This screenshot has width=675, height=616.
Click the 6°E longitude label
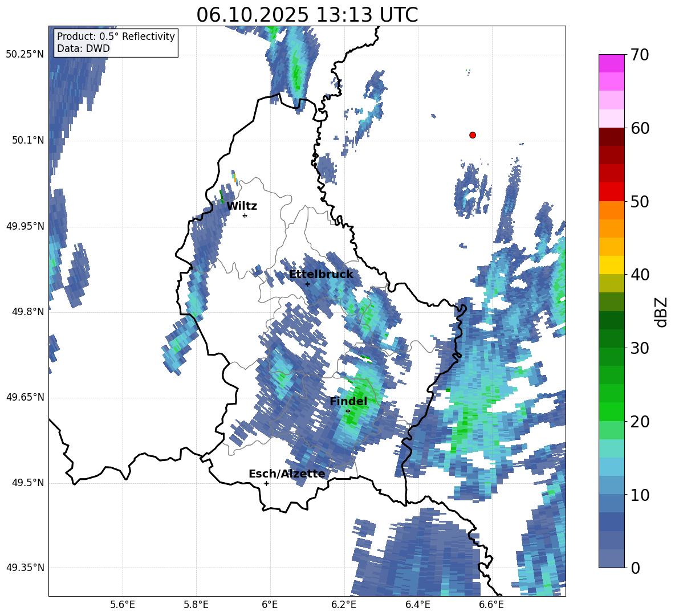270,605
